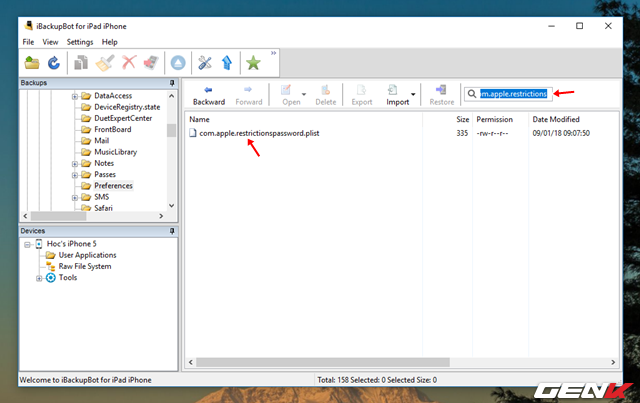Click the Forward navigation button
This screenshot has height=403, width=640.
pyautogui.click(x=249, y=96)
